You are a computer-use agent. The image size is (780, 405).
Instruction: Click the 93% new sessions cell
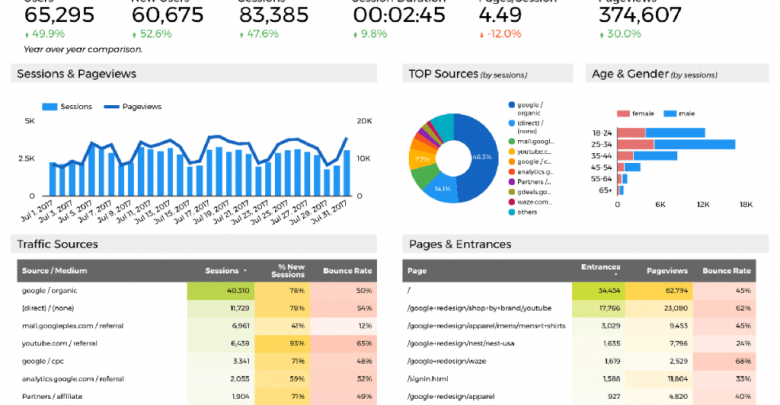pos(283,343)
